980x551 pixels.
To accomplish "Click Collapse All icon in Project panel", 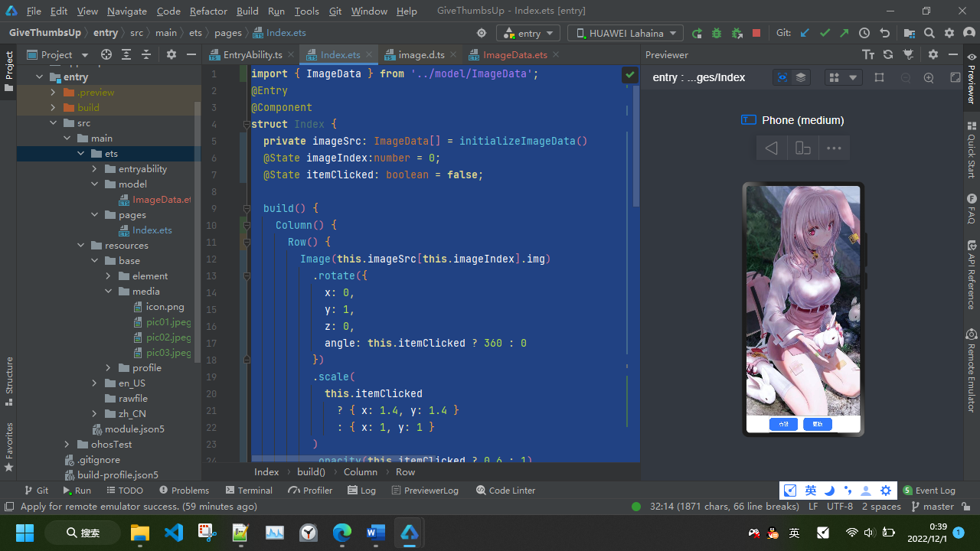I will coord(146,54).
